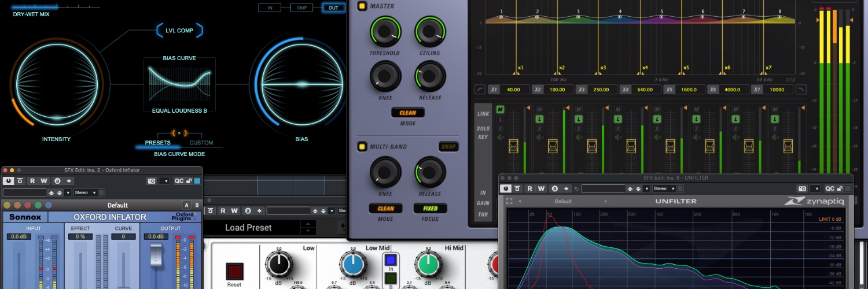Toggle power button in Oxford Inflator window
The height and width of the screenshot is (289, 868).
[8, 181]
